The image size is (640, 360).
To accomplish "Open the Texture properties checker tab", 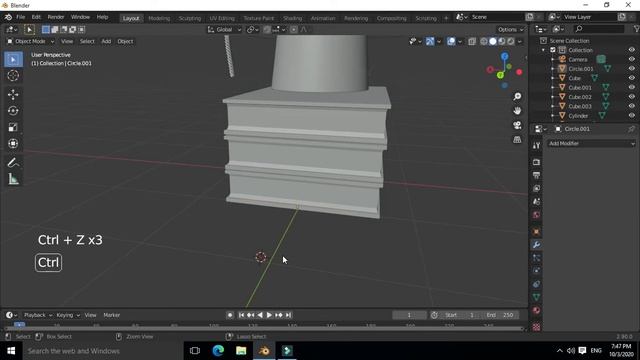I will (536, 327).
